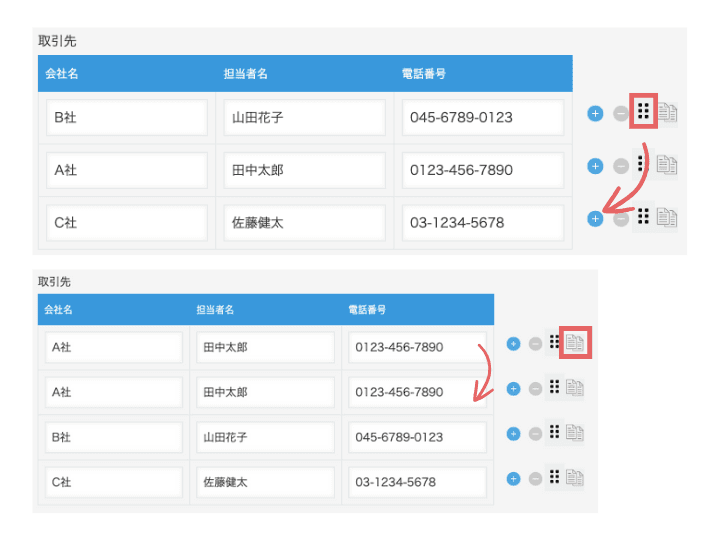Delete the C社 row in upper table
The width and height of the screenshot is (720, 540).
tap(621, 219)
